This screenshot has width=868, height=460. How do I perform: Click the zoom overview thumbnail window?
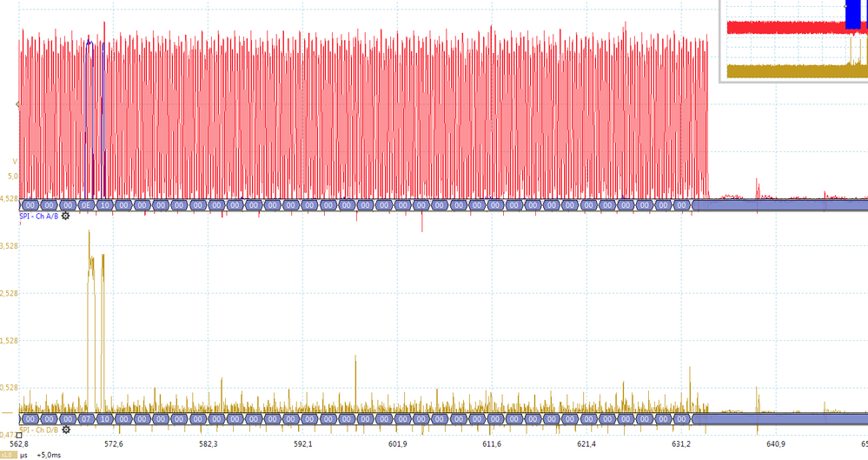794,41
